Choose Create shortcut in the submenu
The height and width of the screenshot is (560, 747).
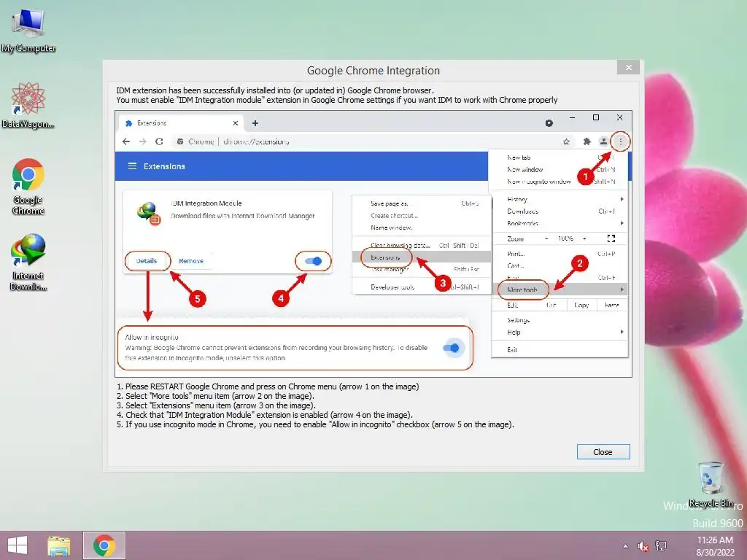(422, 216)
